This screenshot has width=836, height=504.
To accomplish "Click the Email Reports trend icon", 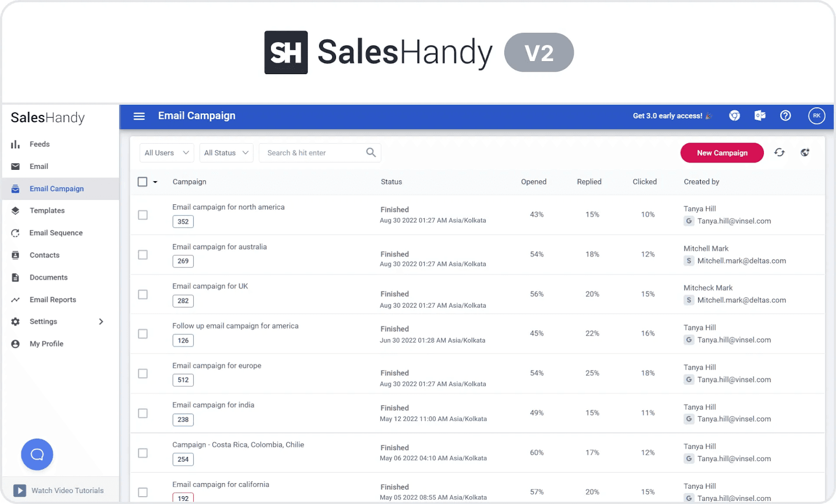I will point(16,300).
